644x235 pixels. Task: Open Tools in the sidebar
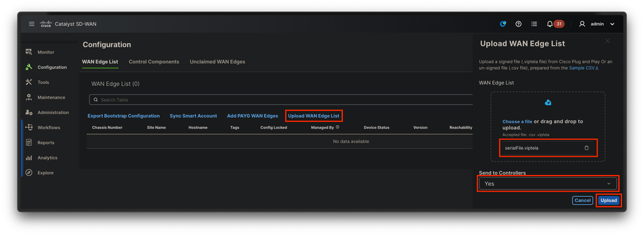(43, 82)
